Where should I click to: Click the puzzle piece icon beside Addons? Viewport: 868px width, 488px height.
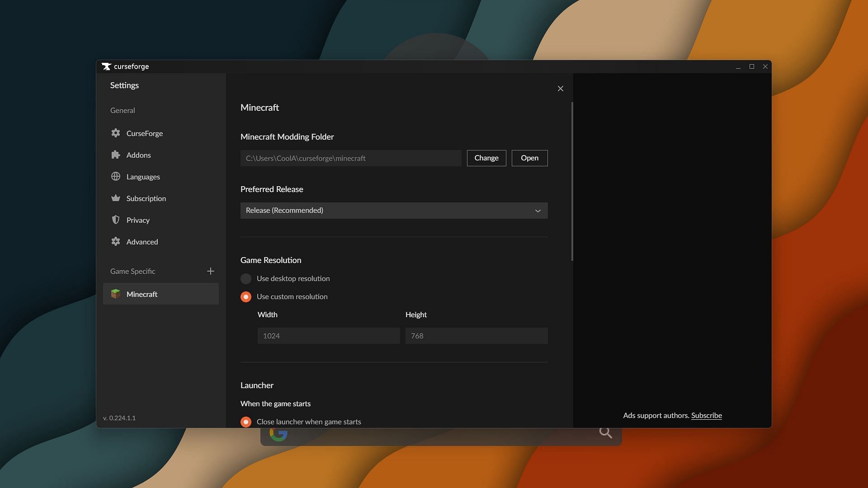click(x=116, y=155)
